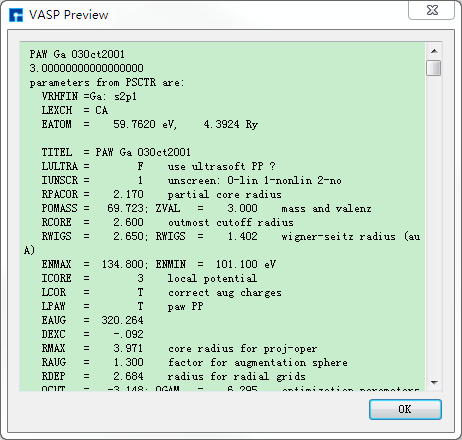Click the RCORE outmost cutoff radius line

coord(167,222)
